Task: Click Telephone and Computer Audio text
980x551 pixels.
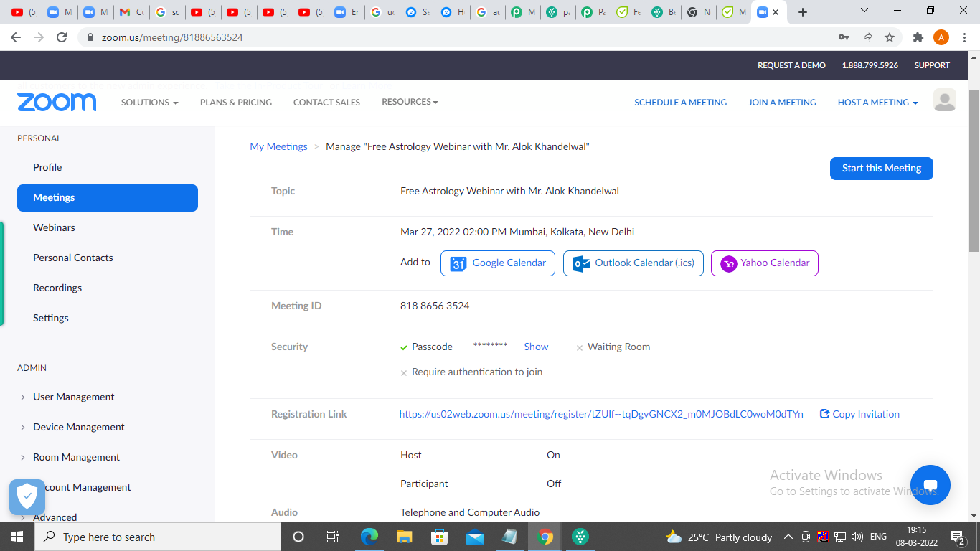Action: click(x=470, y=512)
